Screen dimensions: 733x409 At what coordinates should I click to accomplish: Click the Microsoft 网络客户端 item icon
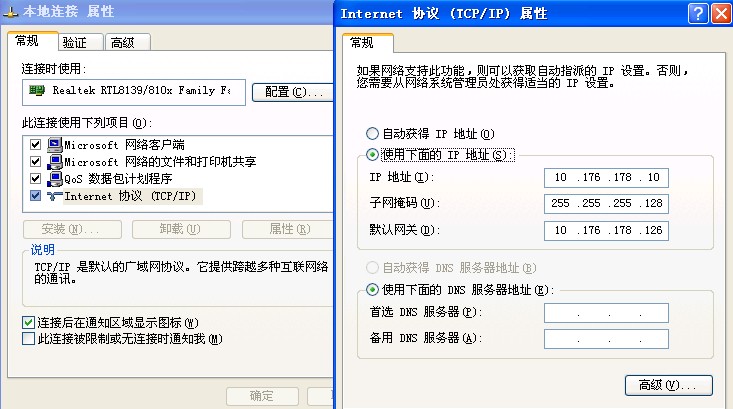coord(54,144)
